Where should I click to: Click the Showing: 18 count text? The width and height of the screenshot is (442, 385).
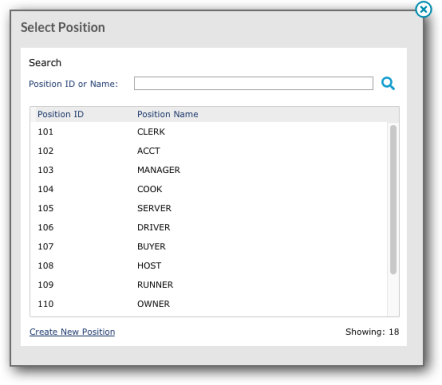pos(372,332)
